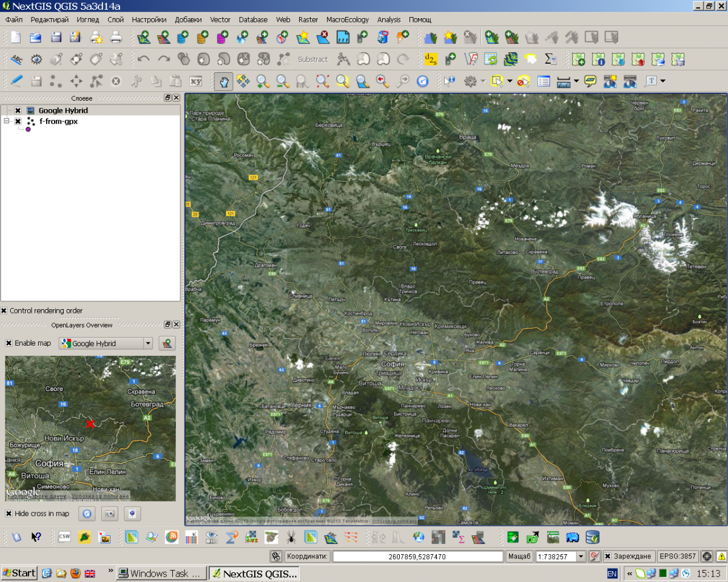Add a vector layer
The image size is (728, 582).
pyautogui.click(x=144, y=38)
